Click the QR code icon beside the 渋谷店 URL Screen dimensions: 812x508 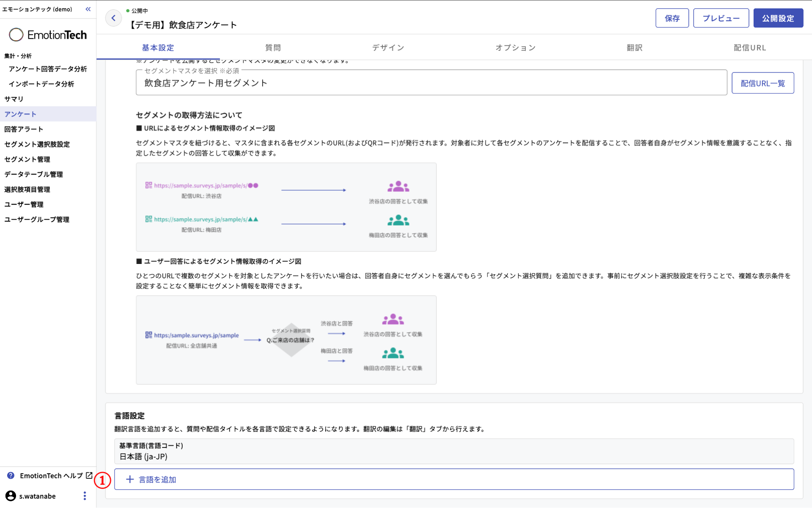tap(148, 185)
